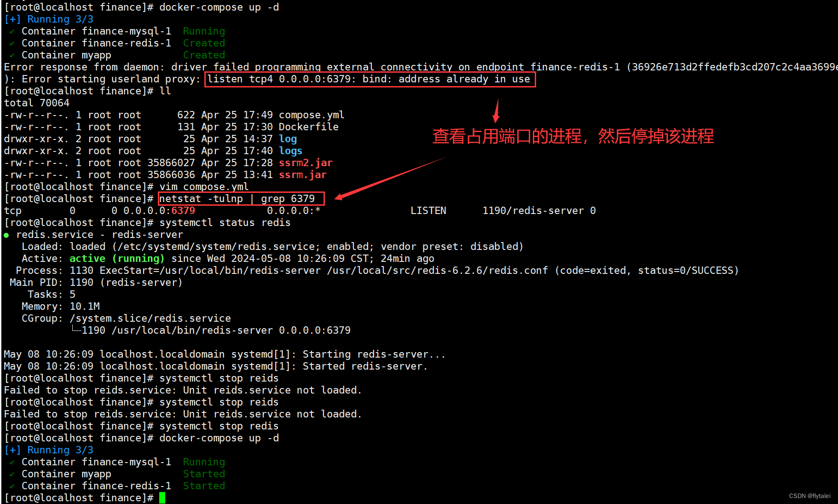The width and height of the screenshot is (838, 504).
Task: Click the 'Loaded: loaded (/etc/systemd/system/redis.service' line
Action: [272, 247]
